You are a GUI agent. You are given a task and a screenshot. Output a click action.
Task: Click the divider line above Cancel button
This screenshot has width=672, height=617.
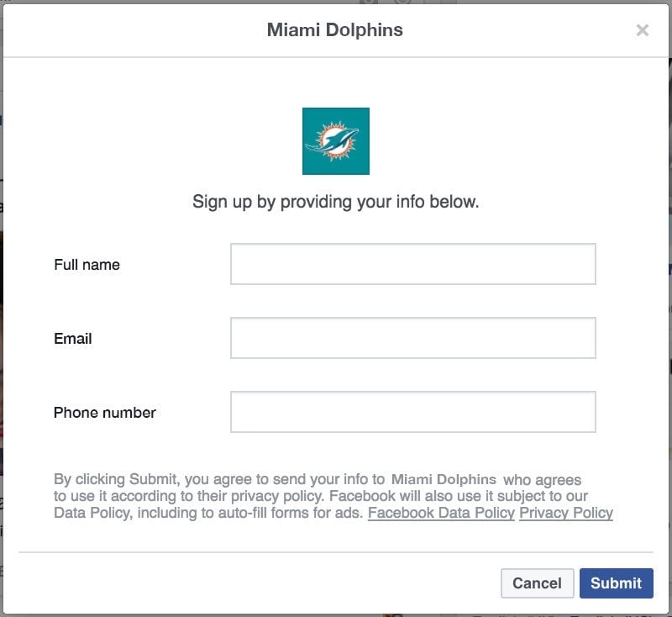coord(335,552)
